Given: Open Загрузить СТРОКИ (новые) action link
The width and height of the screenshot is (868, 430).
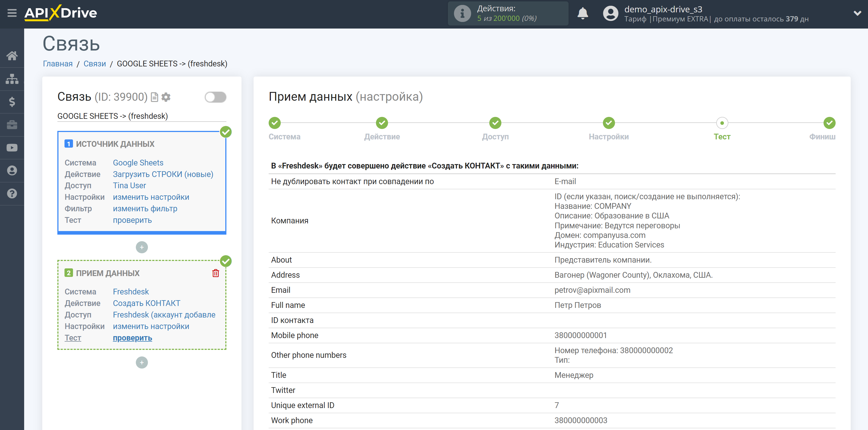Looking at the screenshot, I should click(163, 174).
